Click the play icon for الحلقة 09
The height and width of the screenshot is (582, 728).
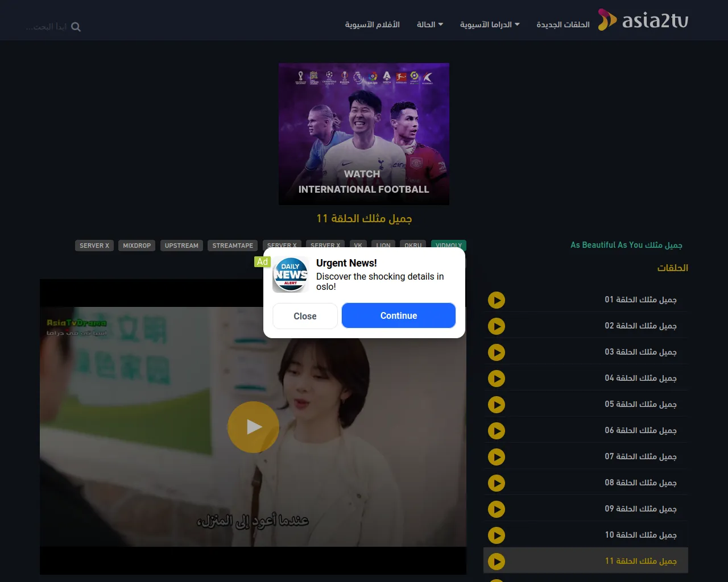pyautogui.click(x=497, y=509)
